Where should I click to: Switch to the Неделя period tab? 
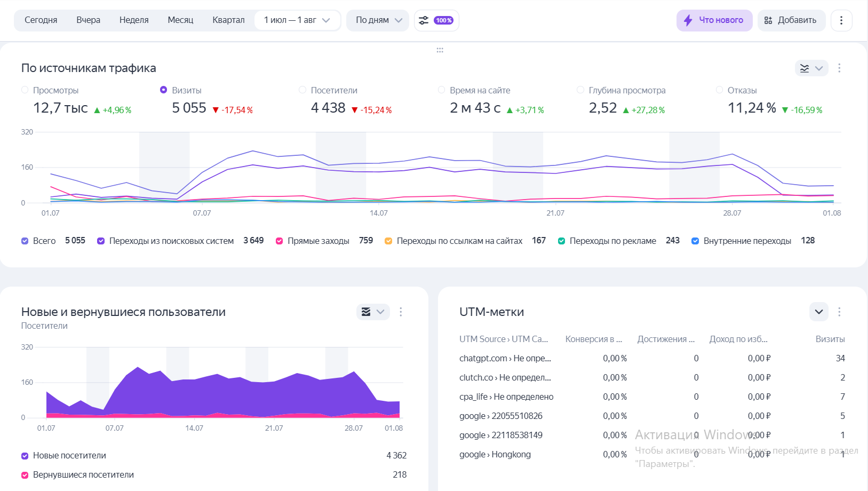click(x=134, y=20)
